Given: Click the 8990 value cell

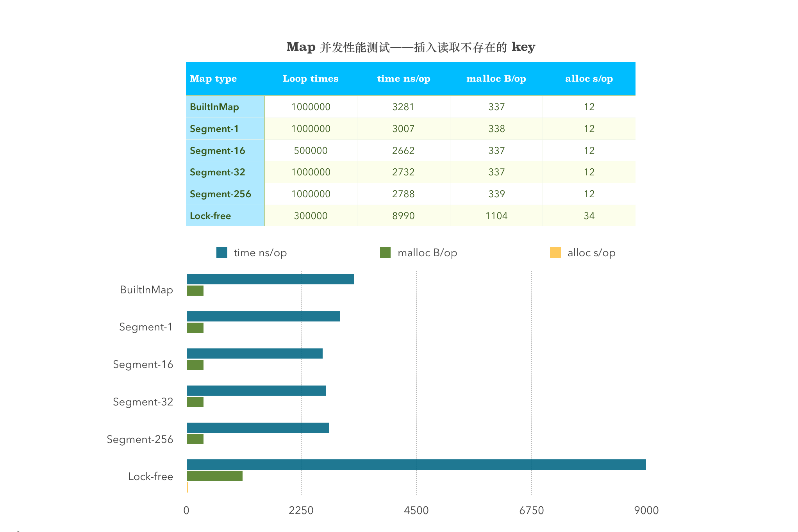Looking at the screenshot, I should point(403,216).
